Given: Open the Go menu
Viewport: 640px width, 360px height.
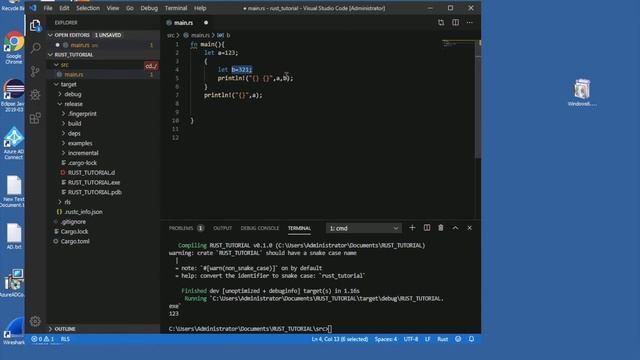Looking at the screenshot, I should coord(130,8).
